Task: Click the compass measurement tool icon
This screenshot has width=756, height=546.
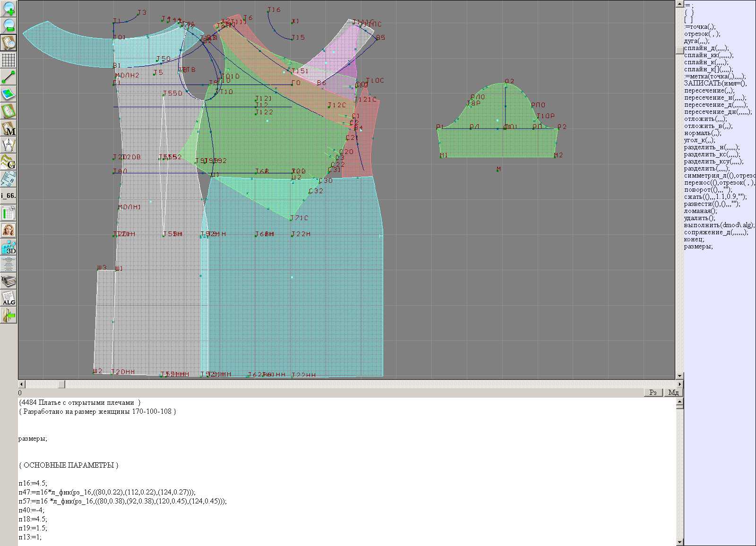Action: 9,145
